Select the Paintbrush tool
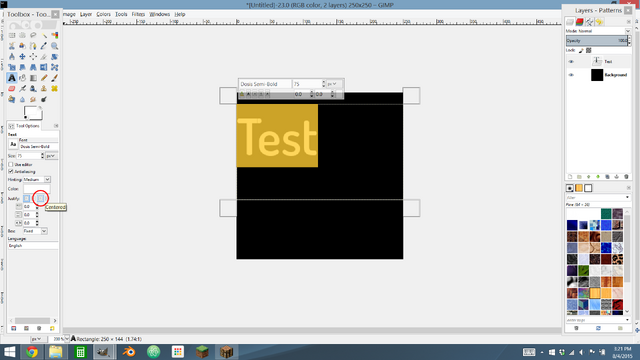Viewport: 640px width, 360px height. [54, 78]
